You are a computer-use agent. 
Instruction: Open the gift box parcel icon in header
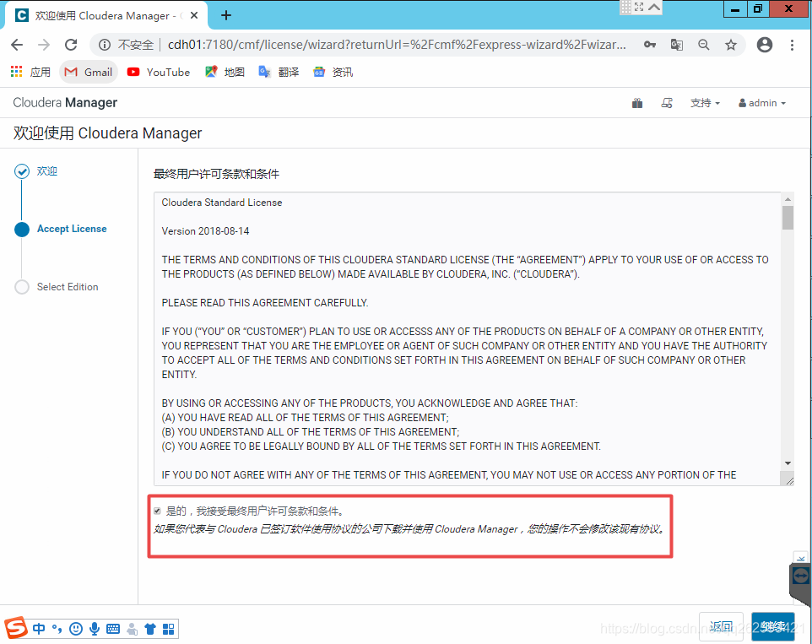637,103
